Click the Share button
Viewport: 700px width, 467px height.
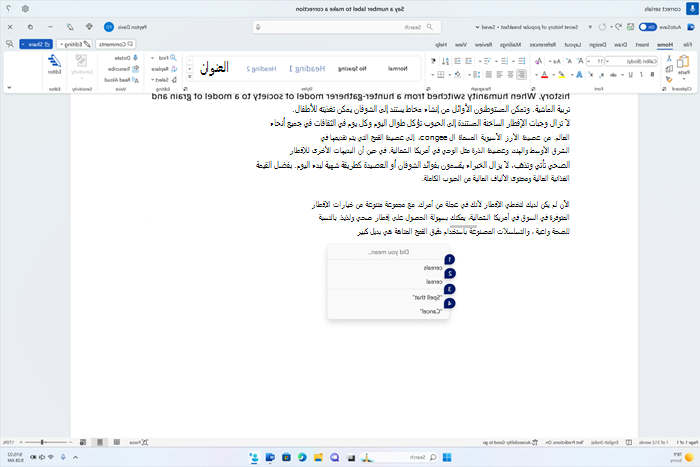[x=36, y=44]
